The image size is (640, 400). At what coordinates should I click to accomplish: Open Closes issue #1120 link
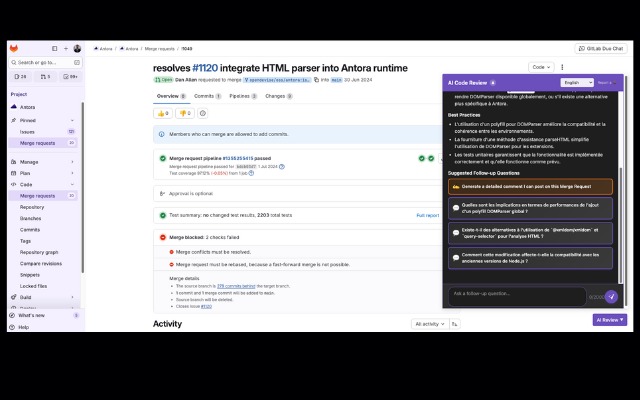click(x=206, y=307)
